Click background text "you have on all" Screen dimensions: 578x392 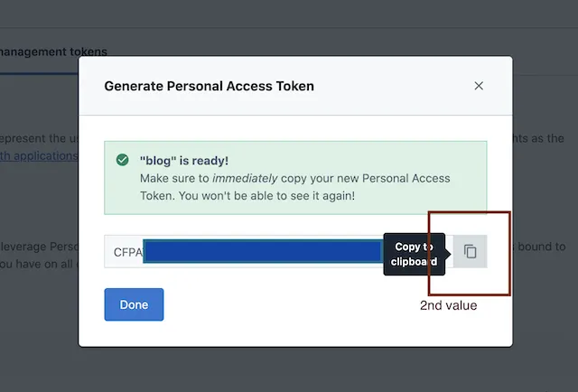38,263
